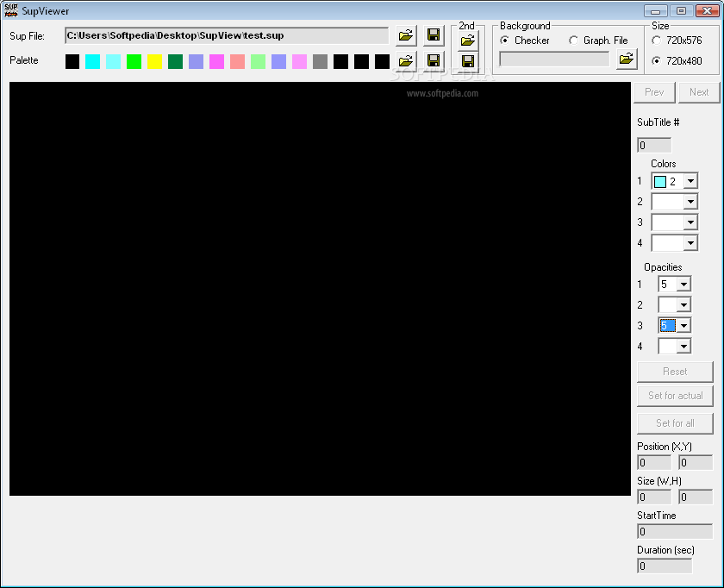Viewport: 724px width, 588px height.
Task: Minimize the SupViewer window
Action: click(656, 10)
